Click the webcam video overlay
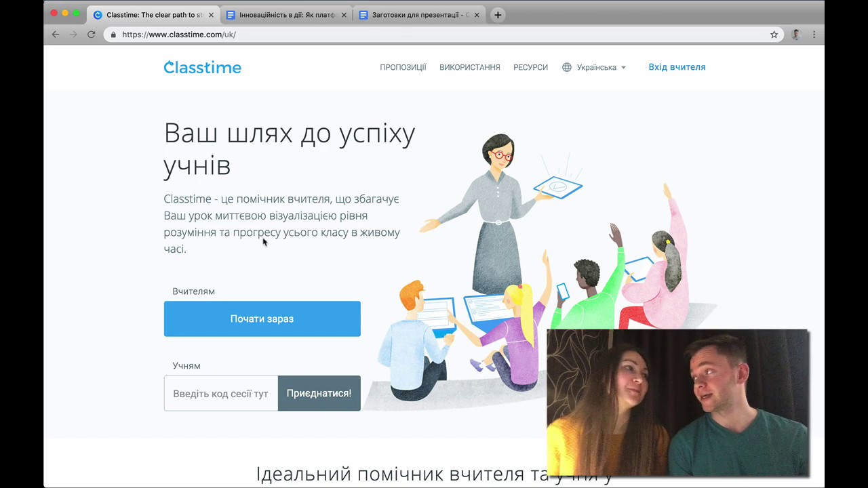868x488 pixels. pos(678,403)
